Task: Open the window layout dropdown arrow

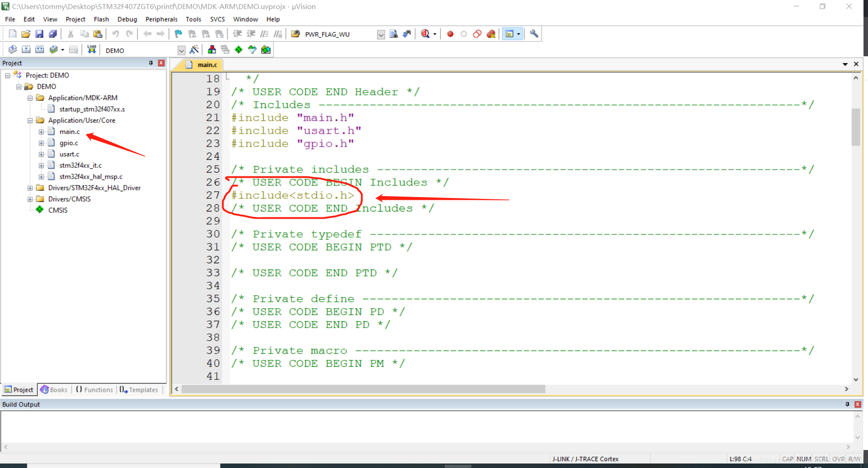Action: click(519, 34)
